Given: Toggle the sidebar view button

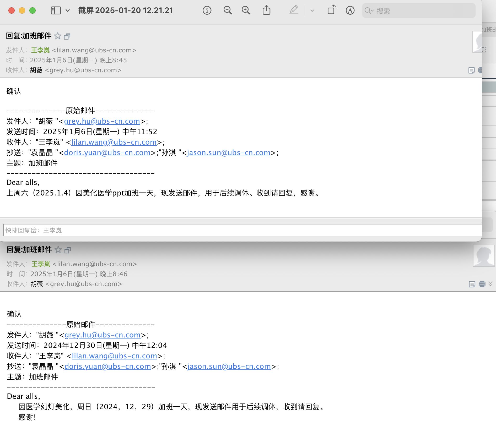Looking at the screenshot, I should (56, 10).
